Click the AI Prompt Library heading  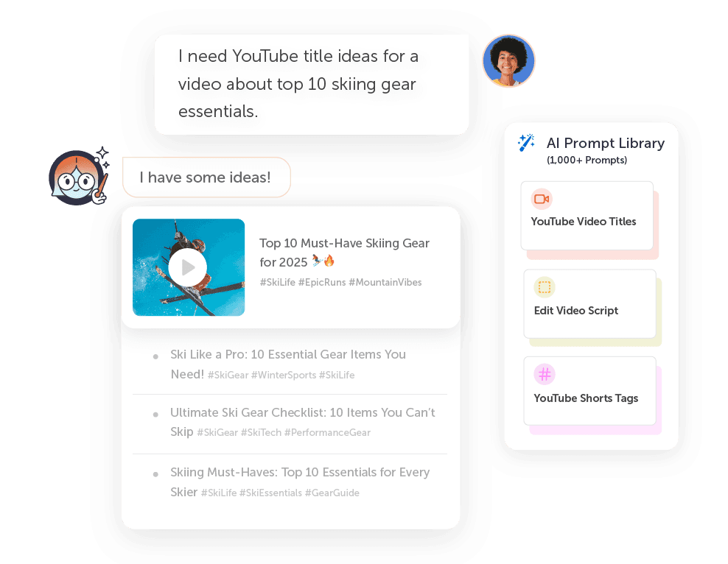pos(606,143)
